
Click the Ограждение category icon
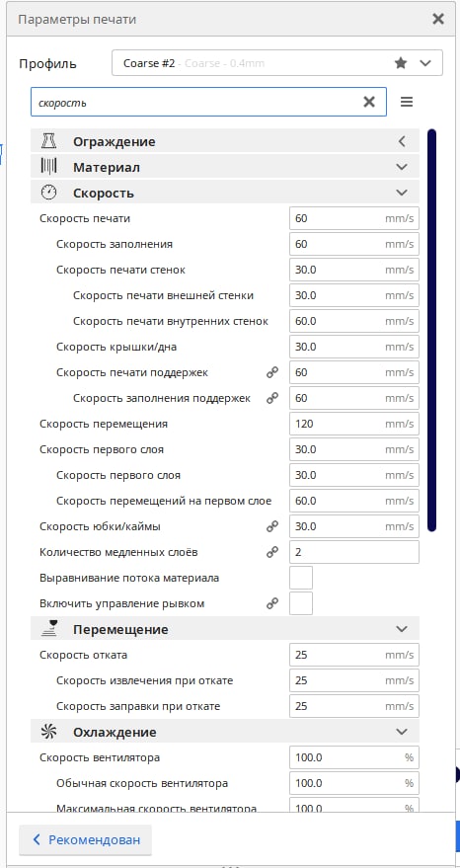pos(49,142)
